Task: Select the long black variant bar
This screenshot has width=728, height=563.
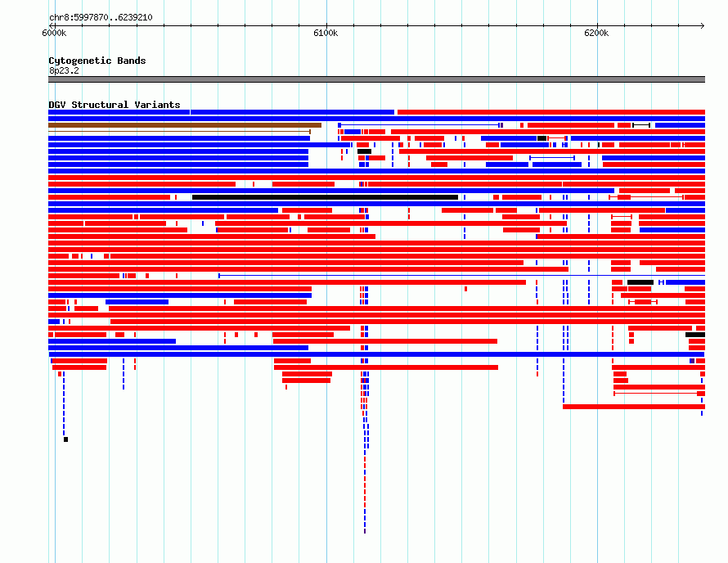Action: (x=325, y=197)
